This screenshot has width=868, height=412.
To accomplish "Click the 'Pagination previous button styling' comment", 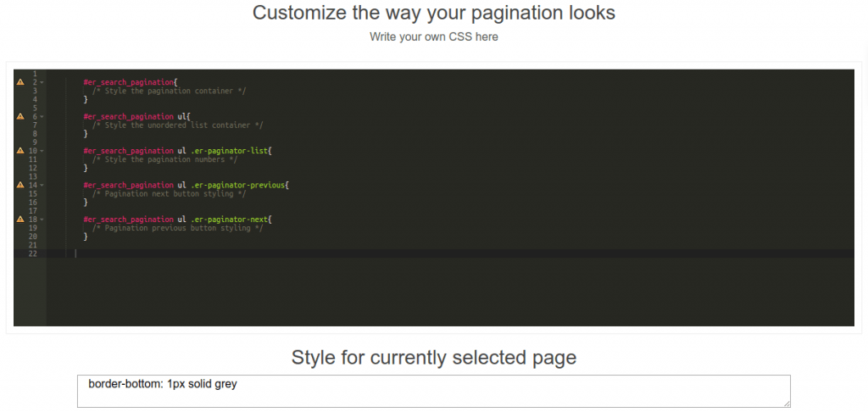I will [178, 228].
